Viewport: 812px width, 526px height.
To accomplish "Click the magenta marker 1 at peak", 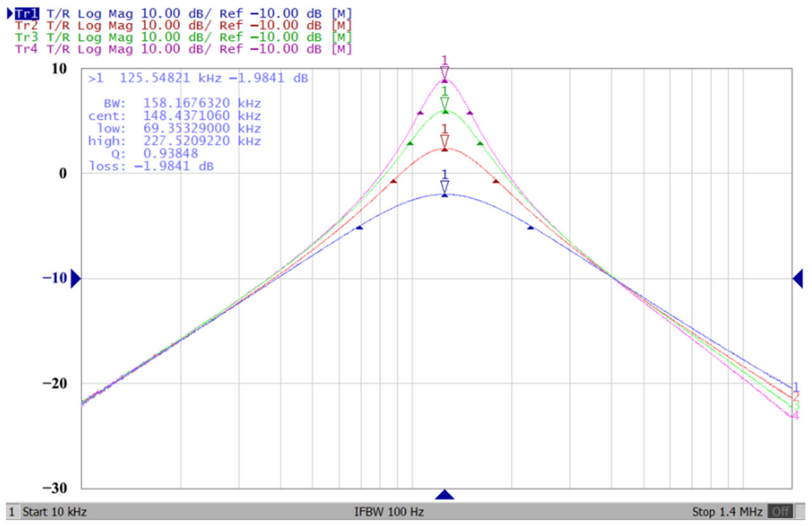I will 444,72.
